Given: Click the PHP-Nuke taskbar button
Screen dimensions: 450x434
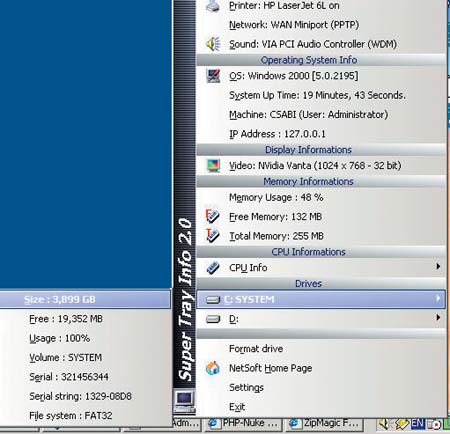Looking at the screenshot, I should tap(243, 424).
